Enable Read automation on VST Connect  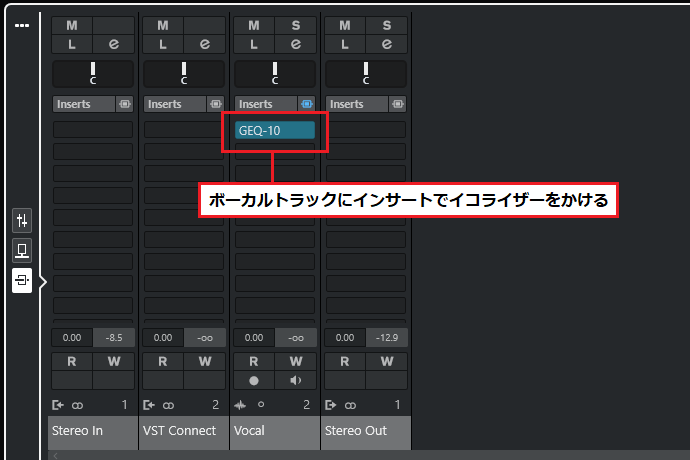(x=163, y=361)
